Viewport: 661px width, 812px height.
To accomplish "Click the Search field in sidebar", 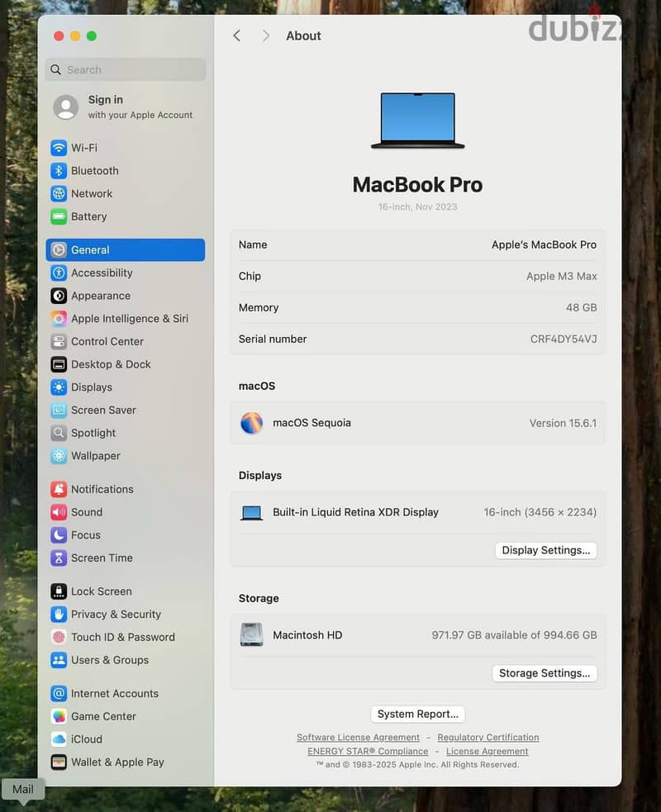I will click(x=126, y=69).
